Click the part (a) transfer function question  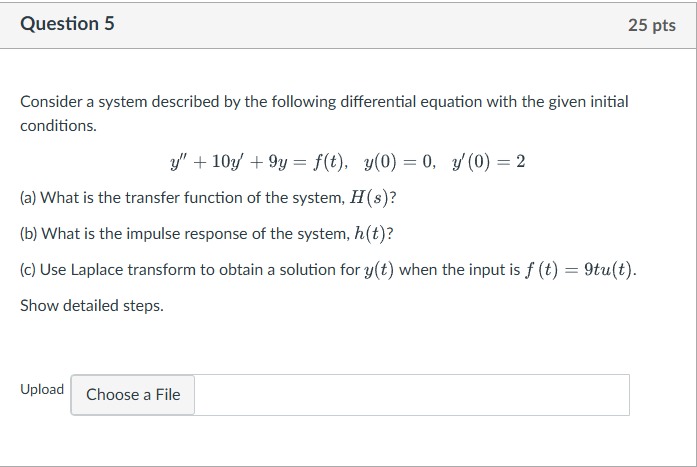pos(208,198)
